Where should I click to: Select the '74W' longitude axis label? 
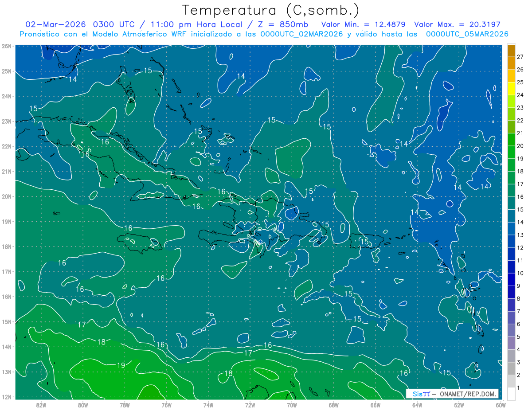[x=208, y=405]
